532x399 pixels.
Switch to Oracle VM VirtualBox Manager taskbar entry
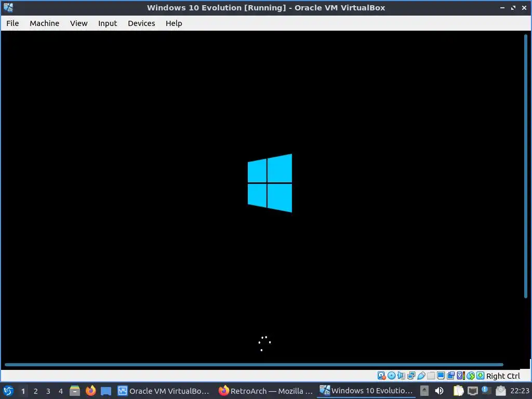(164, 391)
